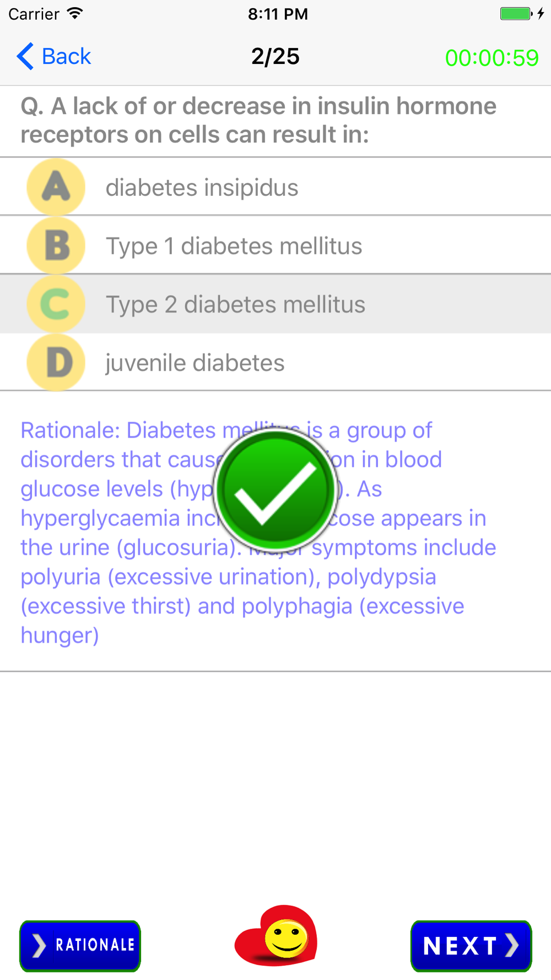This screenshot has width=551, height=980.
Task: Tap the Rationale explanation text
Action: click(258, 532)
